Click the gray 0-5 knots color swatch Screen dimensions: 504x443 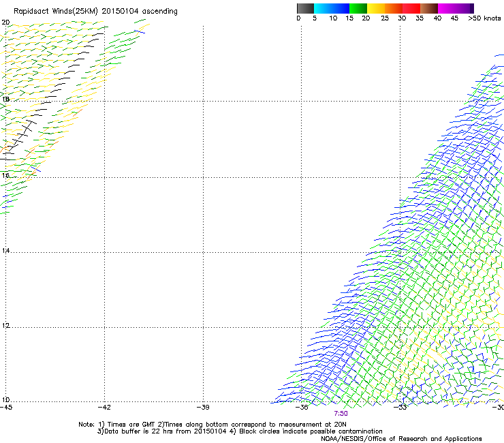(x=305, y=8)
